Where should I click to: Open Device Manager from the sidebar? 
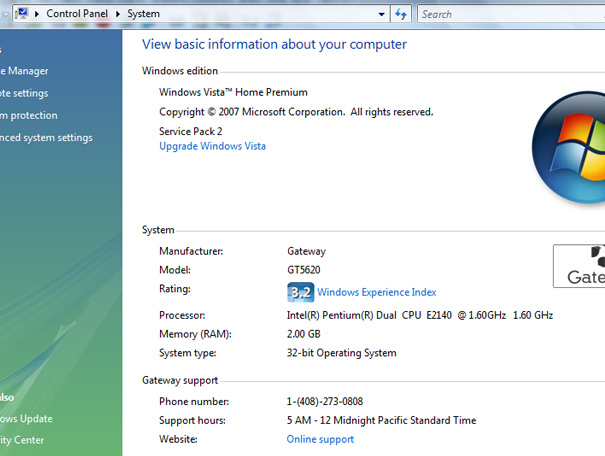click(24, 71)
